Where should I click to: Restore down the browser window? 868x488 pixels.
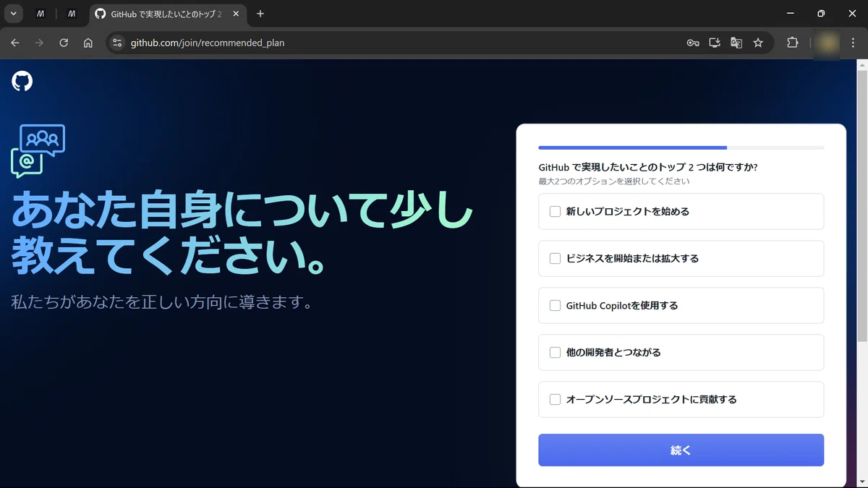[820, 14]
